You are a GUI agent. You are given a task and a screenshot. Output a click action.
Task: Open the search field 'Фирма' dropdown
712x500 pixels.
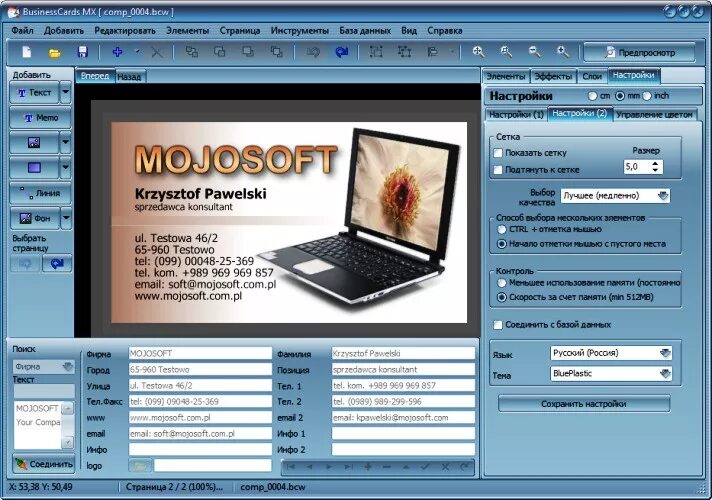(x=44, y=366)
